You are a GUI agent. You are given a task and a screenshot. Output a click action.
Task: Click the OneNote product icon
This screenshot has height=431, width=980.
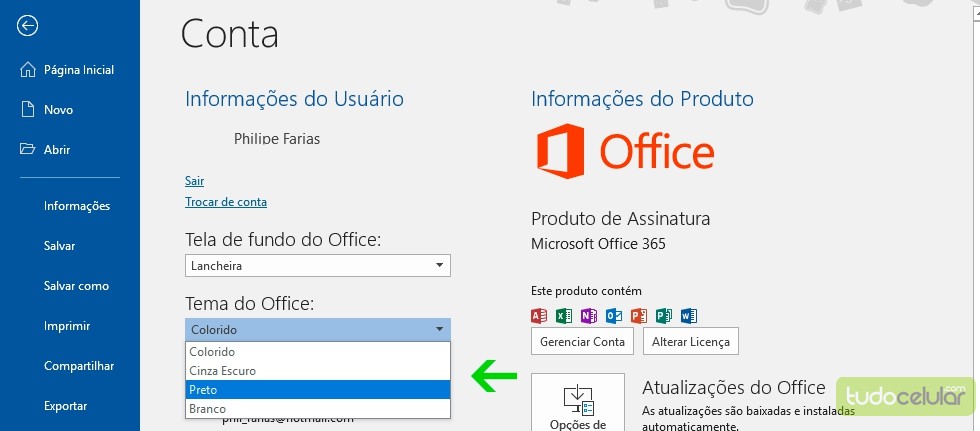pos(589,316)
